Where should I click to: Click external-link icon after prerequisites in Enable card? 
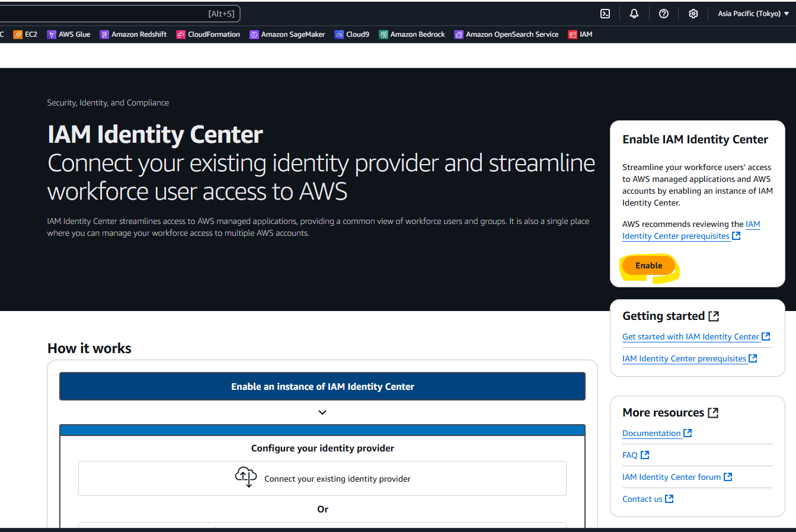736,236
